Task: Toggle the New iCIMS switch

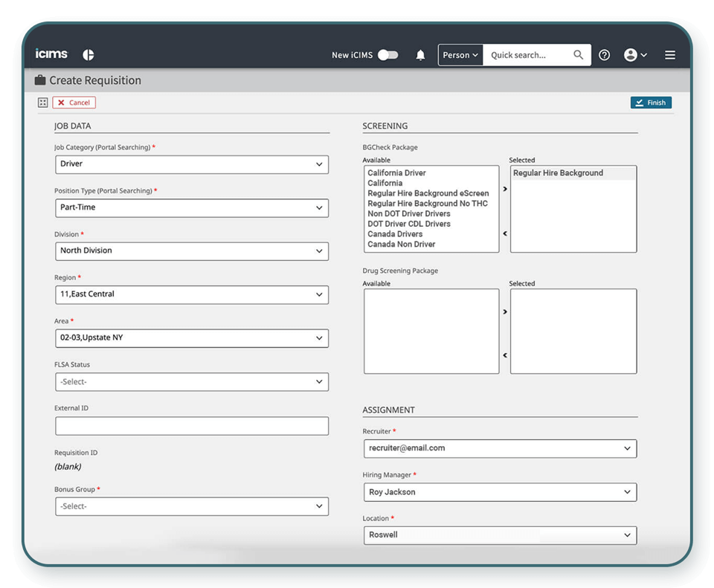Action: (387, 55)
